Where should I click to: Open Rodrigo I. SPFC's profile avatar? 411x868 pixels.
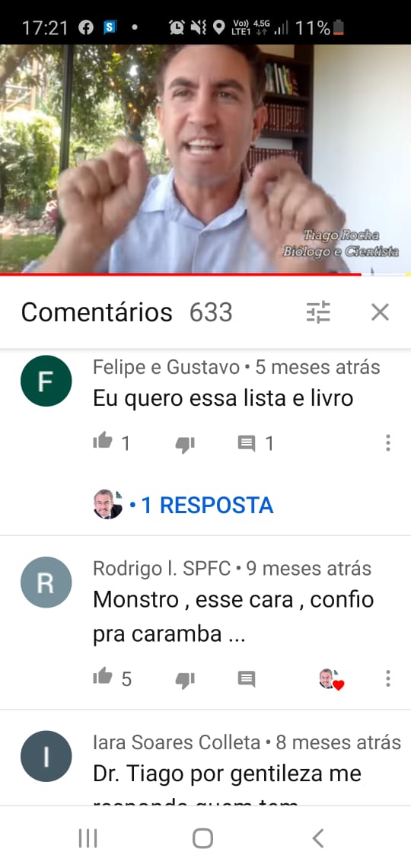pyautogui.click(x=46, y=582)
